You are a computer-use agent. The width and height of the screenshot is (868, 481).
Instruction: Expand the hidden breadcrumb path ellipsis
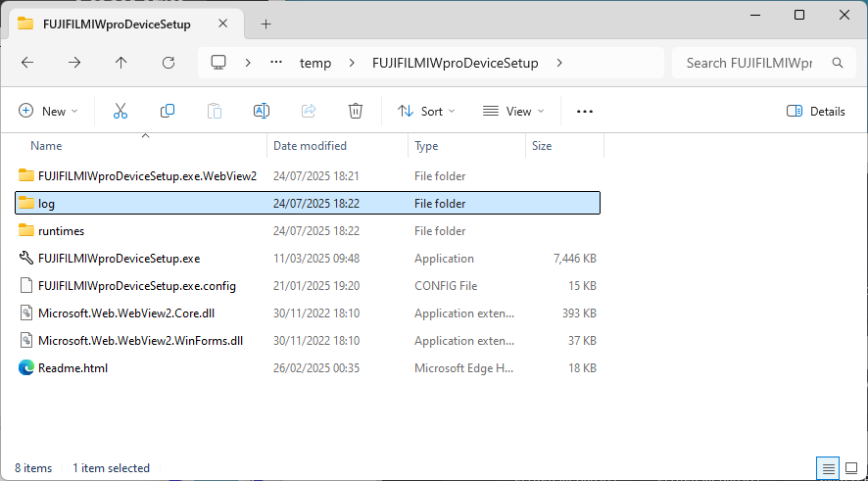(x=276, y=63)
